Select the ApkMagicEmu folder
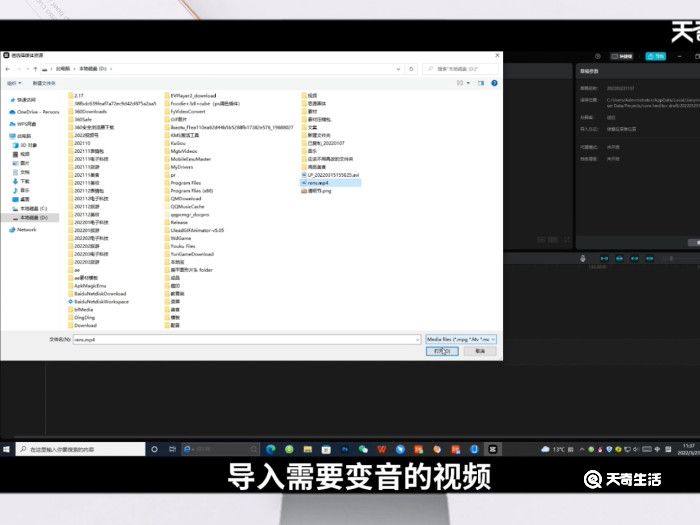Image resolution: width=700 pixels, height=525 pixels. 87,286
